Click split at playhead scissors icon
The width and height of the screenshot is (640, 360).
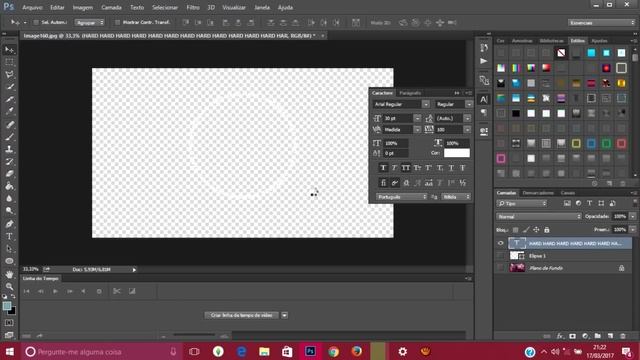117,291
